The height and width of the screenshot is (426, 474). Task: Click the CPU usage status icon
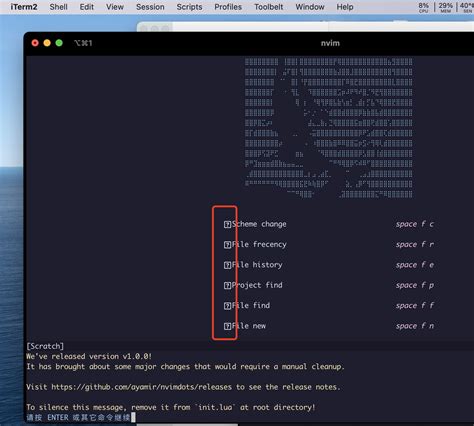point(424,7)
